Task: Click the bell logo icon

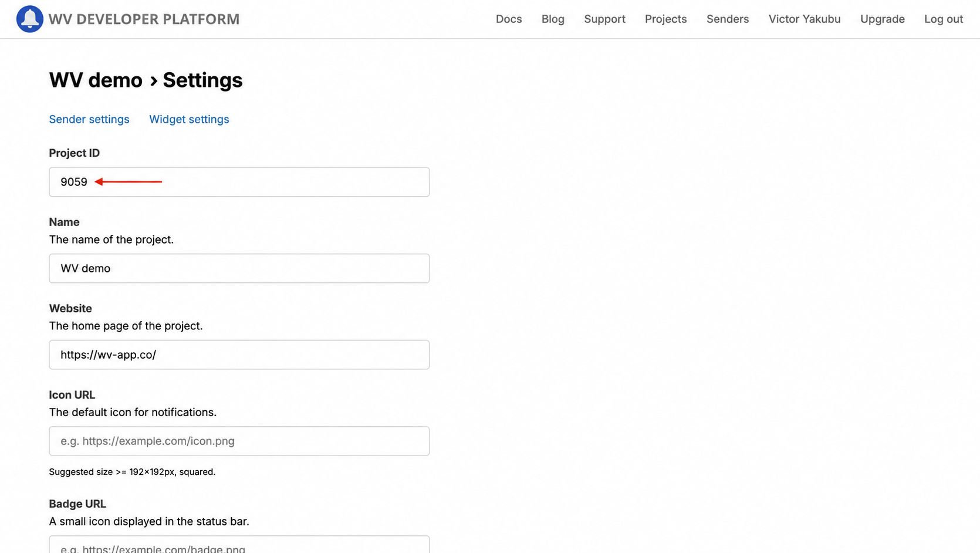Action: pyautogui.click(x=29, y=19)
